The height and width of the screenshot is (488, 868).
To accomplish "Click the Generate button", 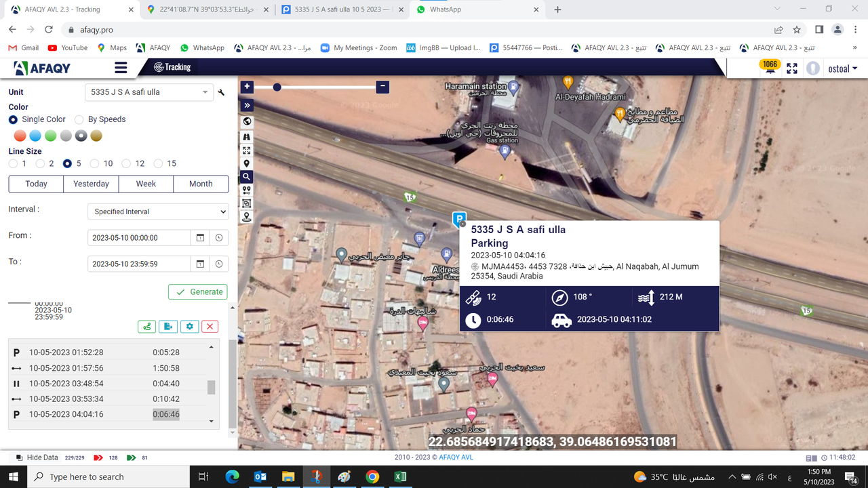I will pos(197,291).
